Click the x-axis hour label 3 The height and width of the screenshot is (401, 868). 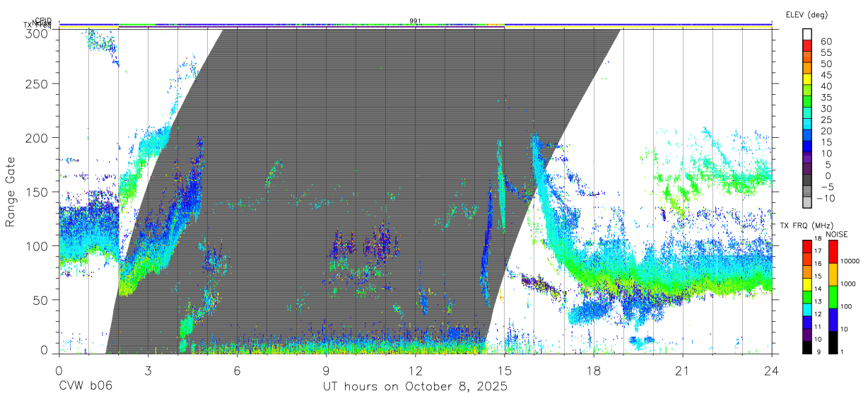[148, 371]
